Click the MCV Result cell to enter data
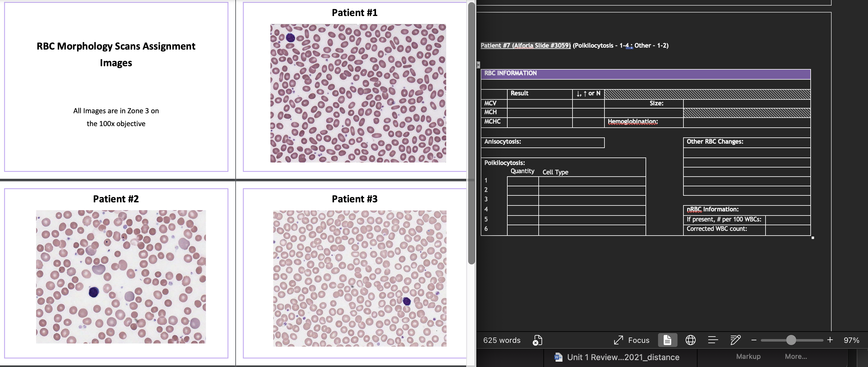This screenshot has height=367, width=868. pyautogui.click(x=539, y=103)
